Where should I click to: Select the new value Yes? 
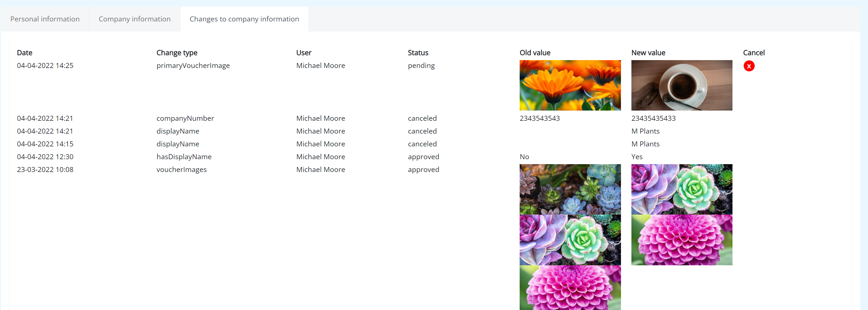[637, 157]
